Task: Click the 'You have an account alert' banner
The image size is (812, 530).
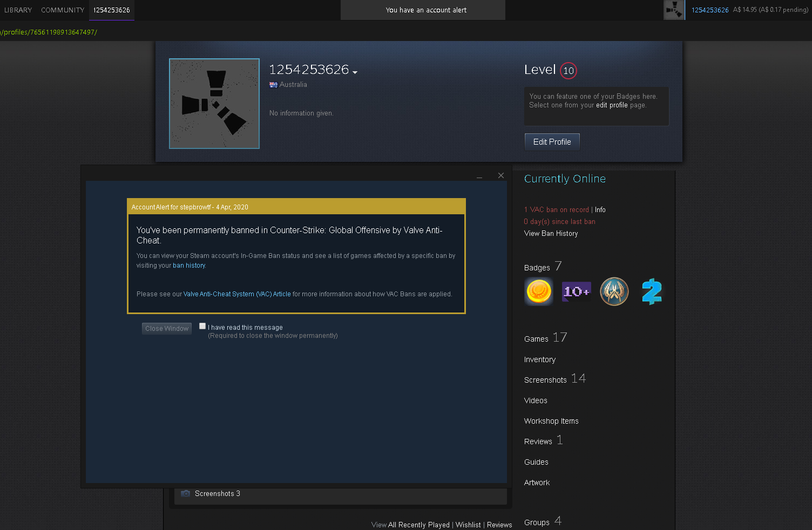Action: click(x=423, y=10)
